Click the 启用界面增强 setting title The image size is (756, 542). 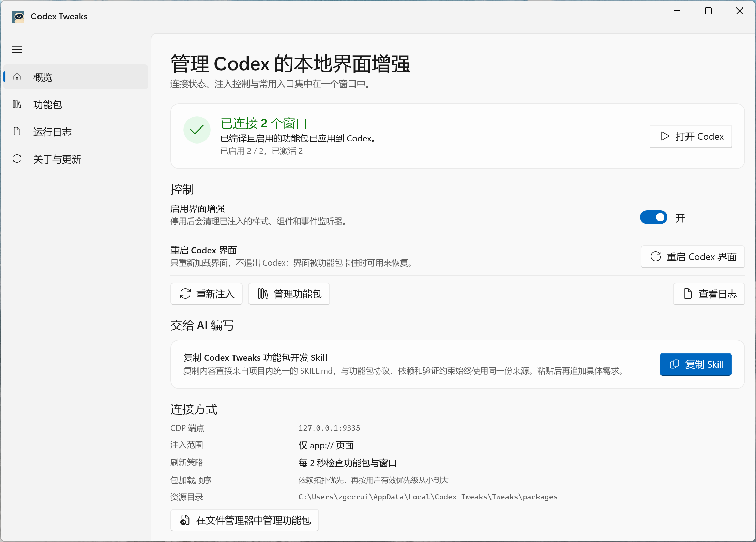tap(198, 209)
